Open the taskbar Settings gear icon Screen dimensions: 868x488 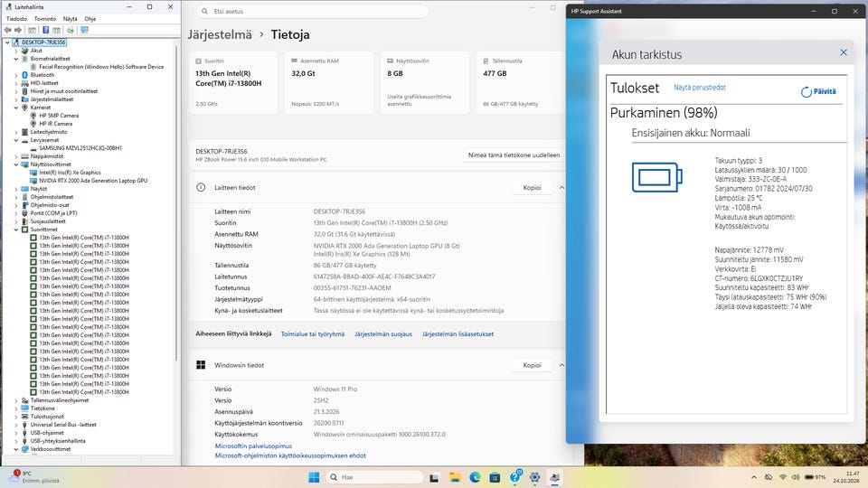coord(534,477)
